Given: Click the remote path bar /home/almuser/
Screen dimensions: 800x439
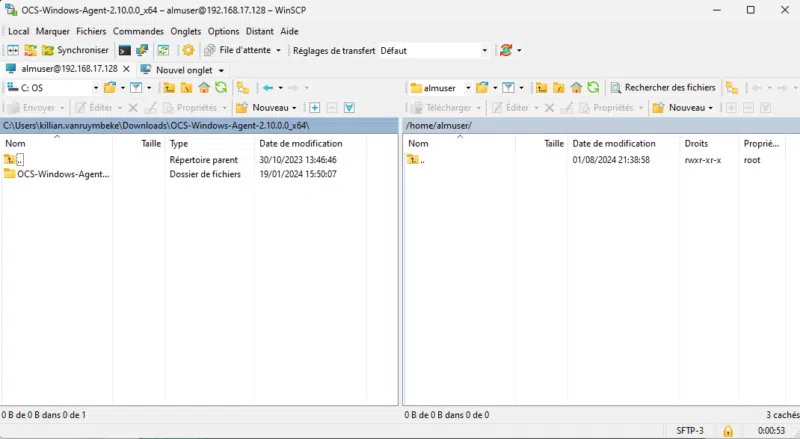Looking at the screenshot, I should (601, 126).
